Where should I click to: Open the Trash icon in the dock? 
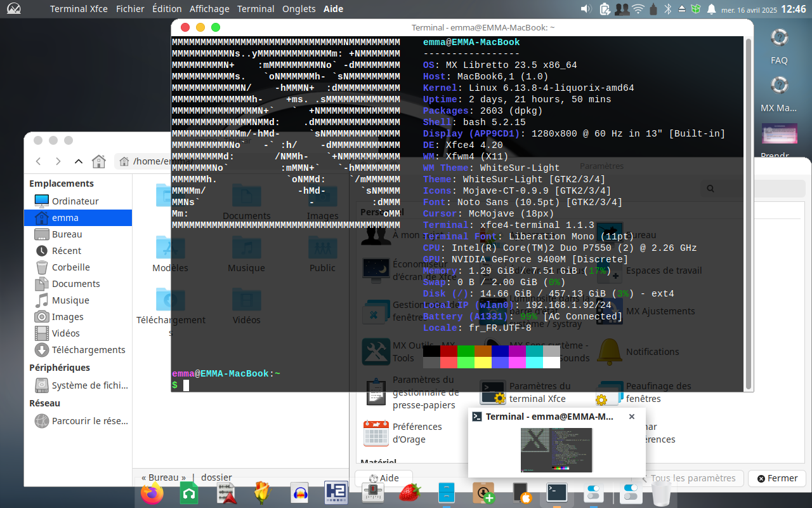click(661, 493)
